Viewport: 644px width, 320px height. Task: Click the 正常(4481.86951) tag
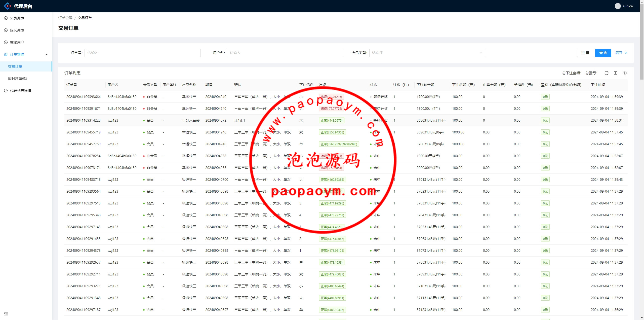332,298
